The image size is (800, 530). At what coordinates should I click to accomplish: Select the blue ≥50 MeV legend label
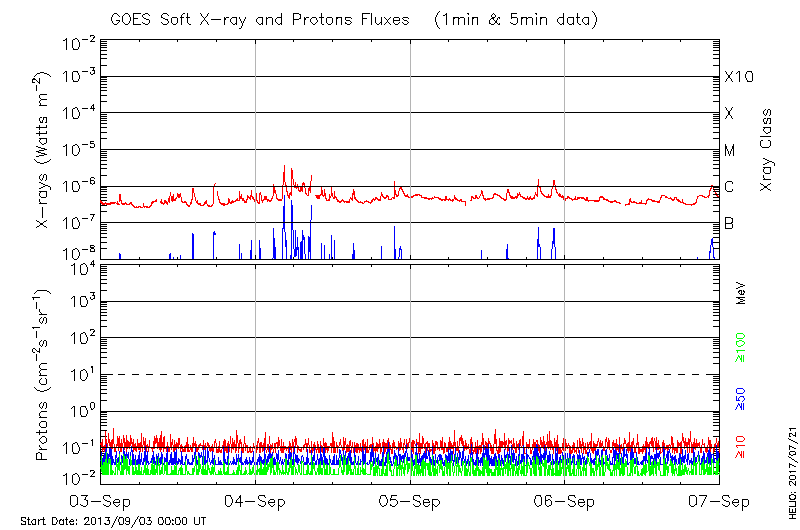click(x=741, y=398)
